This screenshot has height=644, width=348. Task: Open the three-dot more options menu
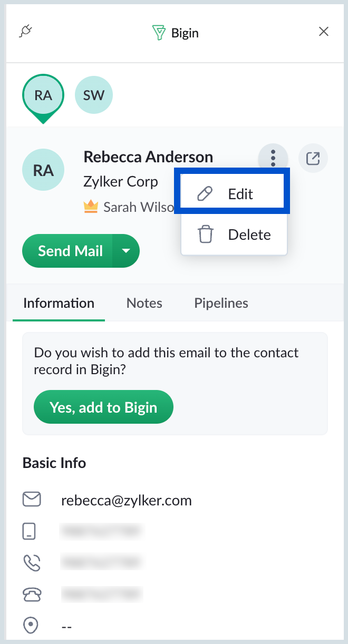(273, 158)
